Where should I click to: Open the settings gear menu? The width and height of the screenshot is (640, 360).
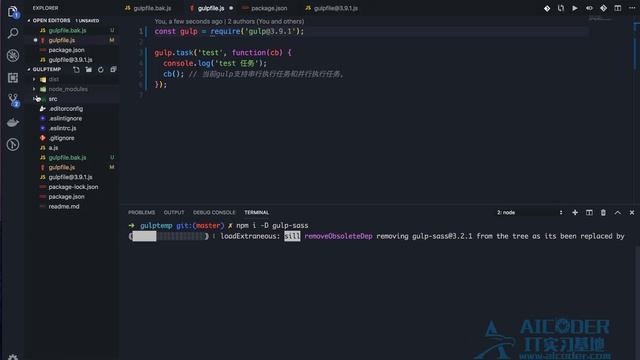13,357
